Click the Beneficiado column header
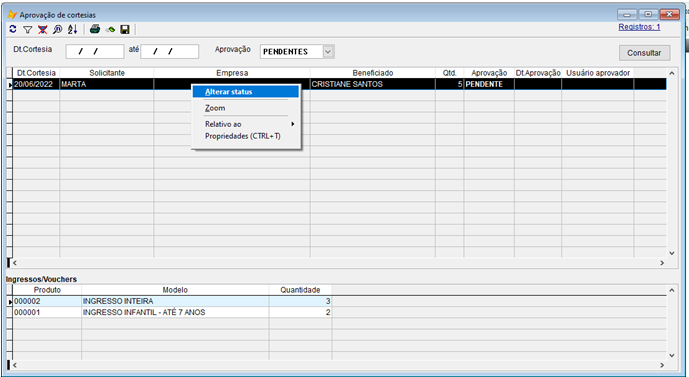The width and height of the screenshot is (689, 377). 373,73
